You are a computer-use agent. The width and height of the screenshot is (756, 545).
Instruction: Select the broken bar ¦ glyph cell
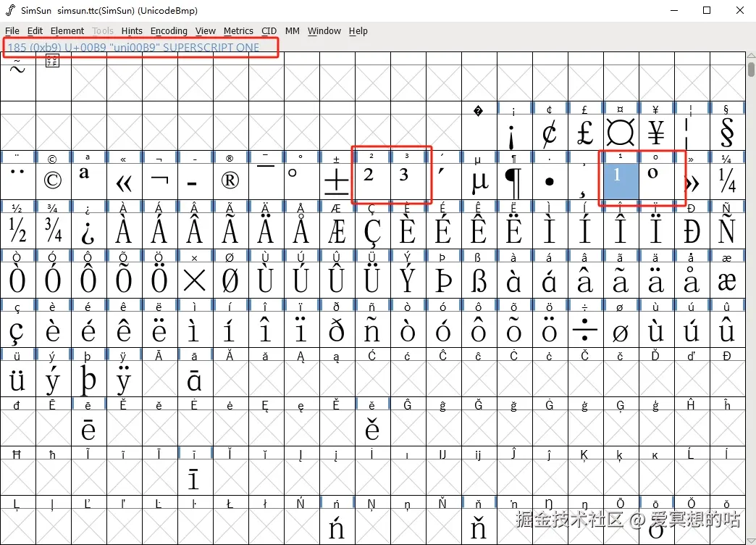[x=692, y=132]
